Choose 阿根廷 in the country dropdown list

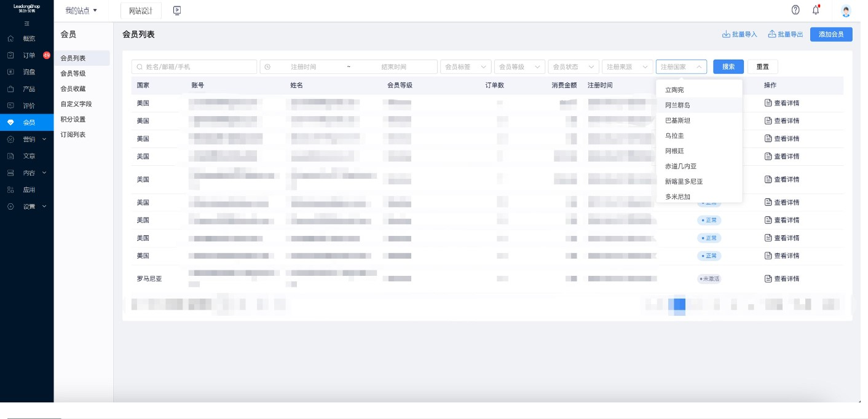(x=674, y=151)
